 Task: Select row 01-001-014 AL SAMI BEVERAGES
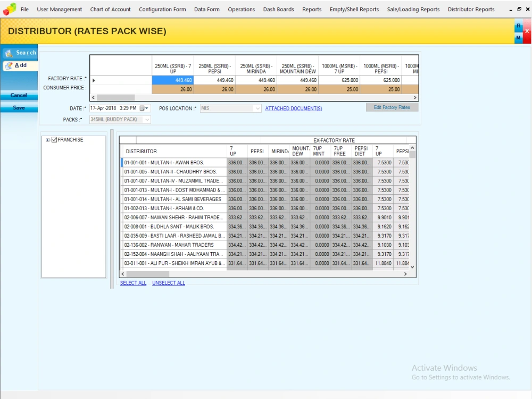[174, 199]
